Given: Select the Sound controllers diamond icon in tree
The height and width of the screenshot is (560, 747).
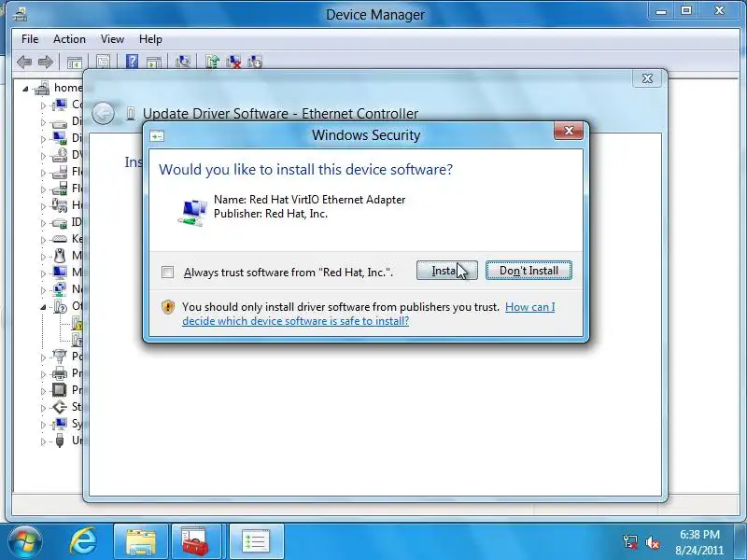Looking at the screenshot, I should (x=60, y=407).
